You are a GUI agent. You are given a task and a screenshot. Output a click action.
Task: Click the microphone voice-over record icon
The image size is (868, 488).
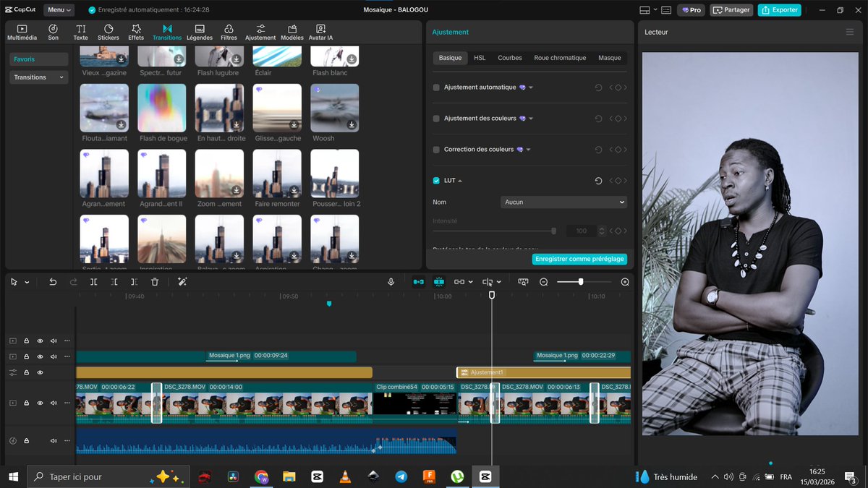tap(391, 282)
